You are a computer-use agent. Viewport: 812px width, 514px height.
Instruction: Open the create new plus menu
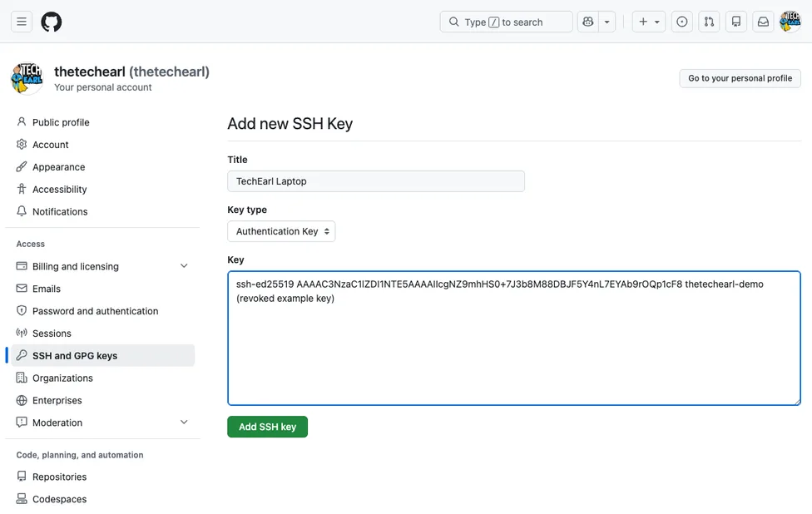pyautogui.click(x=648, y=22)
